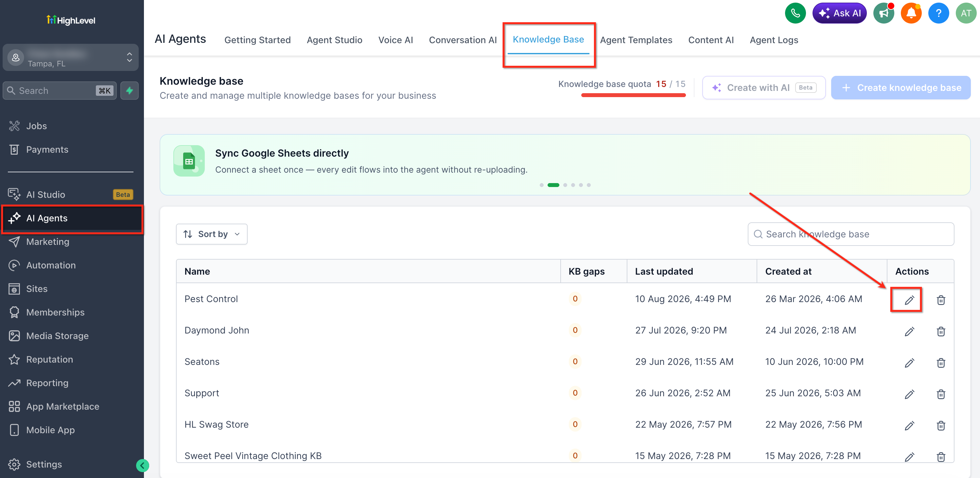Edit the Daymond John knowledge base
The image size is (980, 478).
point(909,331)
